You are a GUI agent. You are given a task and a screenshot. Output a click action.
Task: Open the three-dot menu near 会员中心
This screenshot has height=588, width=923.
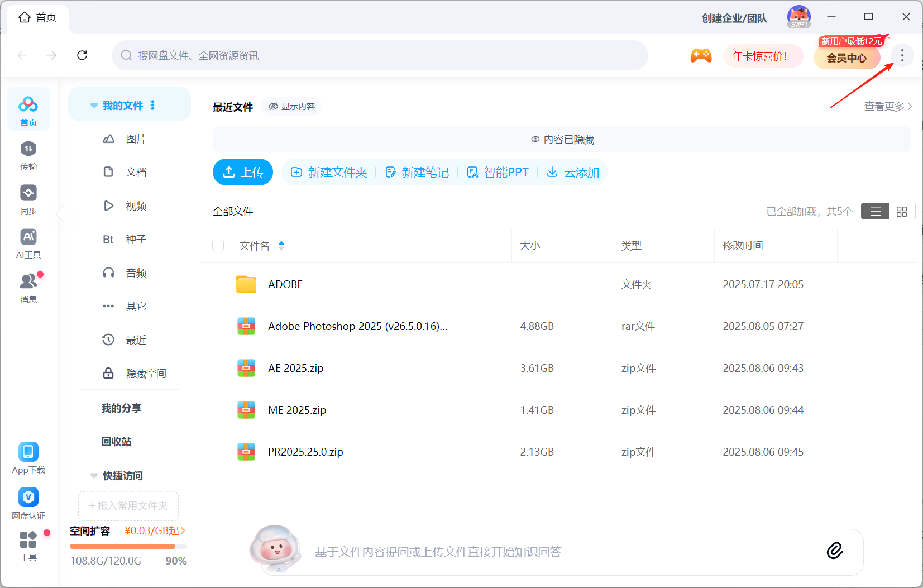click(x=902, y=55)
